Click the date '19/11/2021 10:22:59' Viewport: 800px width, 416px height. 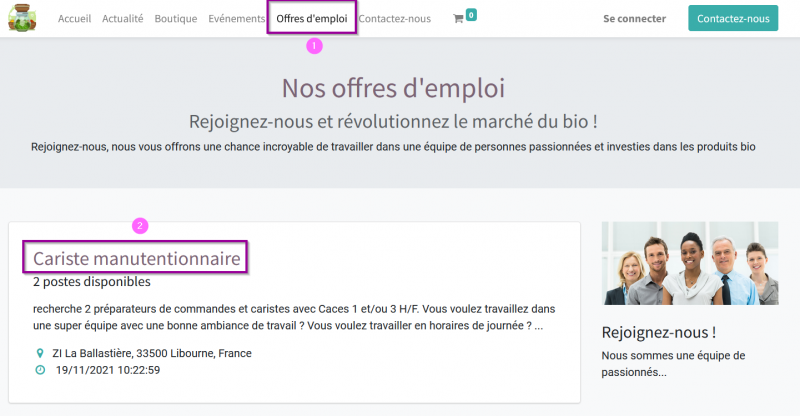pyautogui.click(x=108, y=370)
